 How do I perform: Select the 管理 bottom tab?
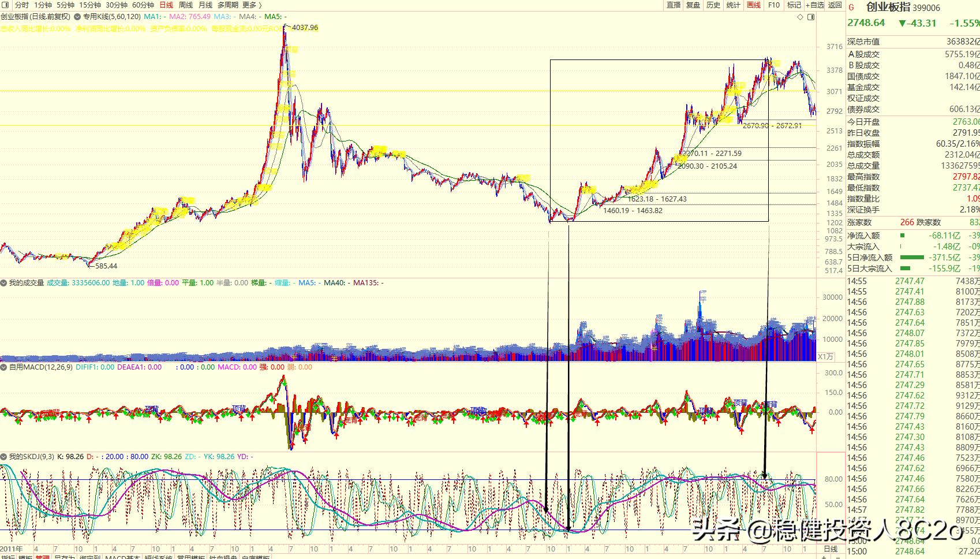click(43, 557)
